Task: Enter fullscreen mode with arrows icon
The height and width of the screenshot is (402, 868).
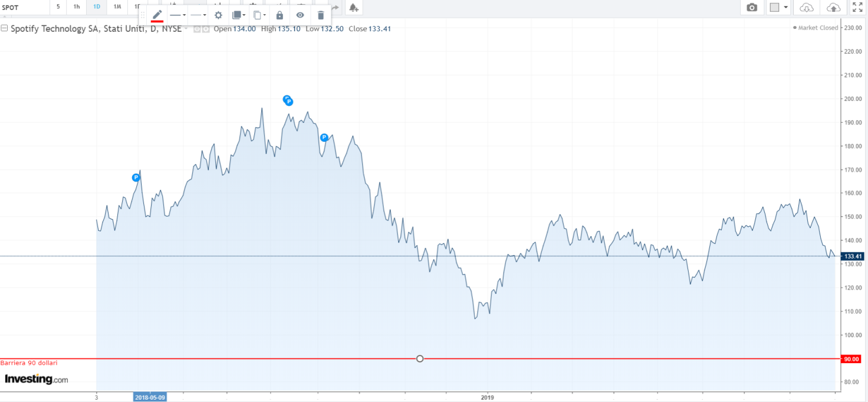Action: point(857,8)
